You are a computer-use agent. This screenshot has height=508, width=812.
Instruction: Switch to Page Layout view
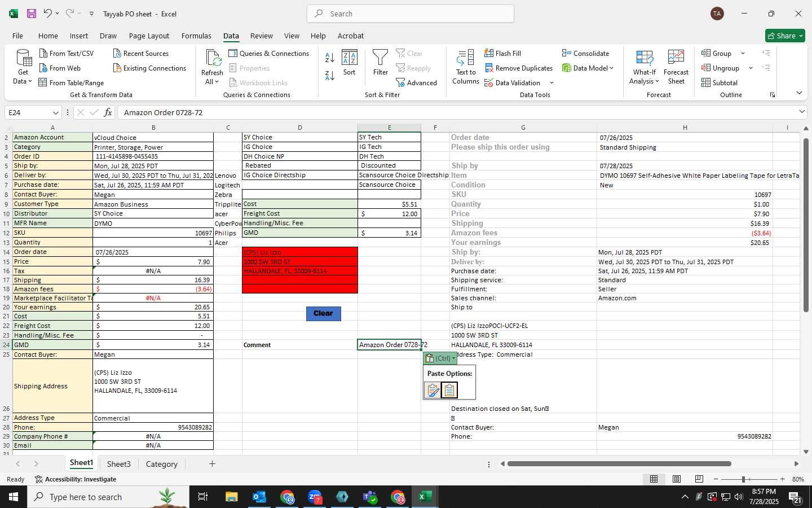[677, 479]
